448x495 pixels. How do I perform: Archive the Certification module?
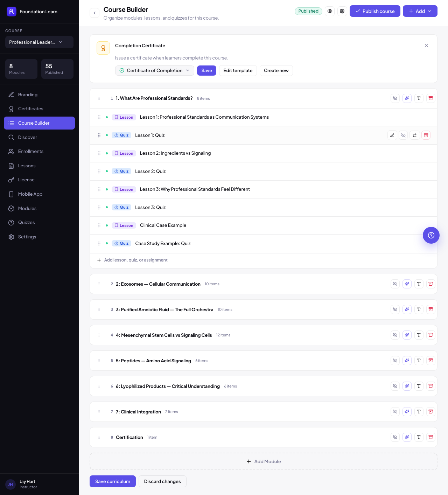tap(431, 437)
